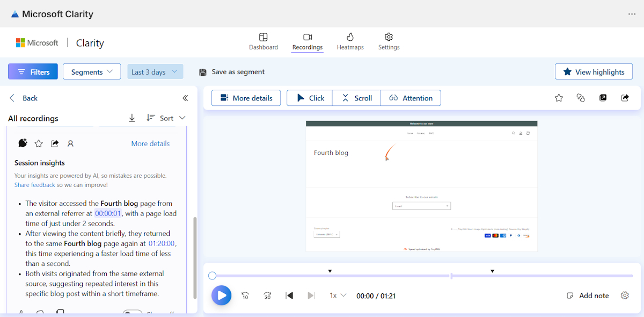Screen dimensions: 644x317
Task: Play the recording
Action: (x=221, y=296)
